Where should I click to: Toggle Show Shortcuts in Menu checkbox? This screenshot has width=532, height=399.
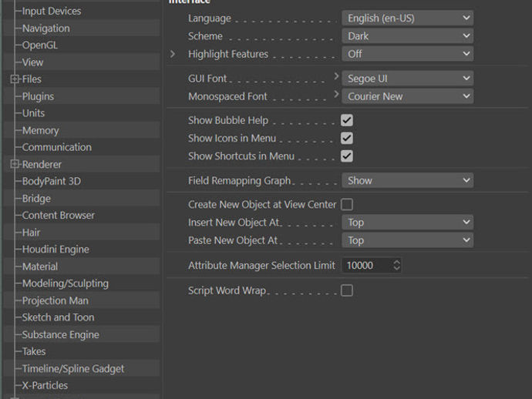pos(347,156)
